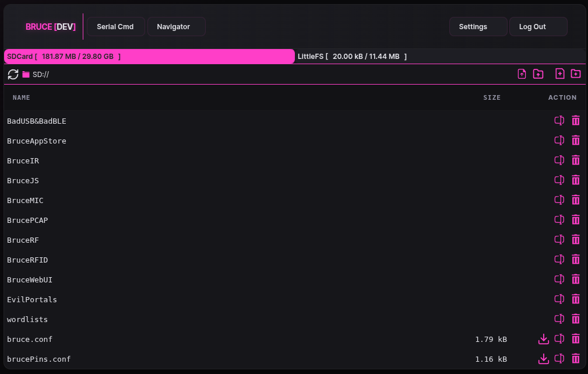Rename the BruceRFID folder
The width and height of the screenshot is (588, 374).
559,260
